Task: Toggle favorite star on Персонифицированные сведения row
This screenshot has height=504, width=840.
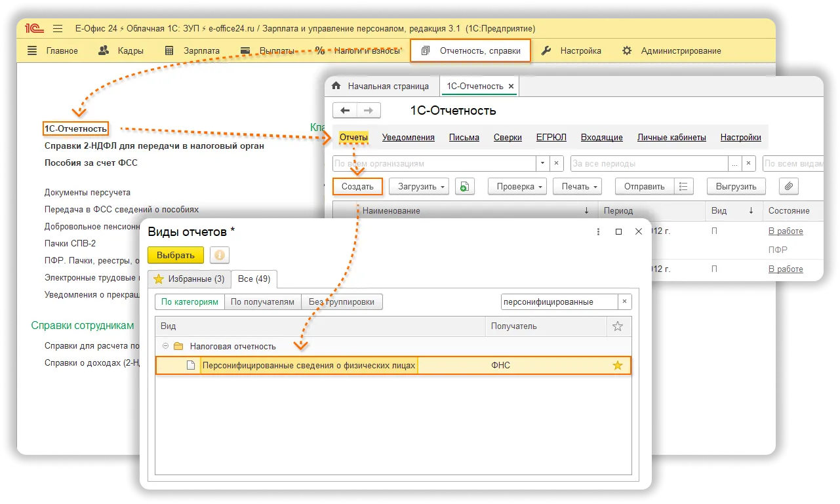Action: tap(617, 365)
